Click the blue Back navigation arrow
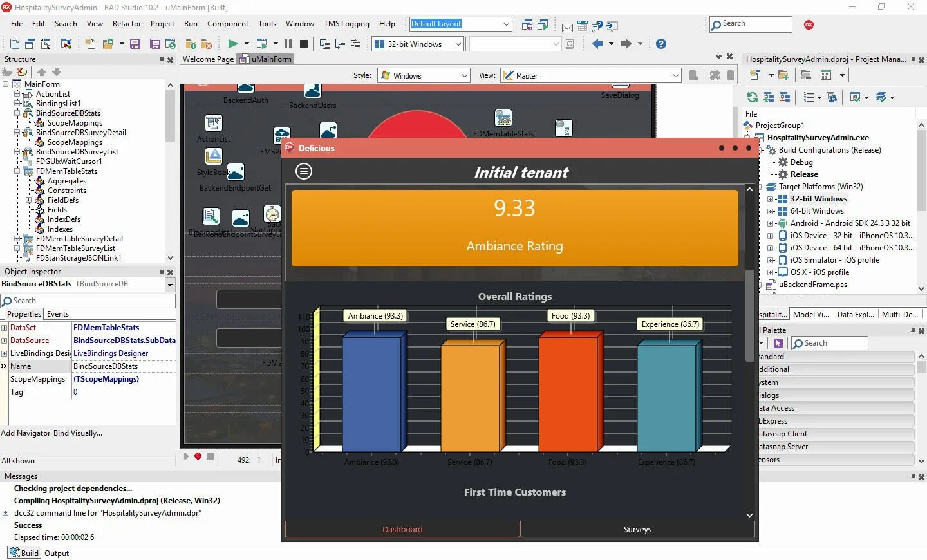The width and height of the screenshot is (927, 560). pyautogui.click(x=598, y=44)
